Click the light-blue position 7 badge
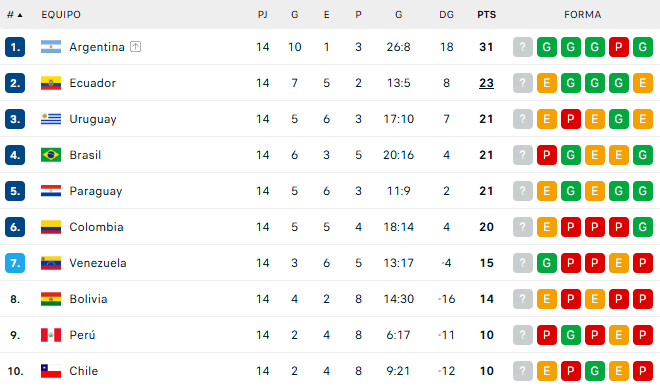 15,263
